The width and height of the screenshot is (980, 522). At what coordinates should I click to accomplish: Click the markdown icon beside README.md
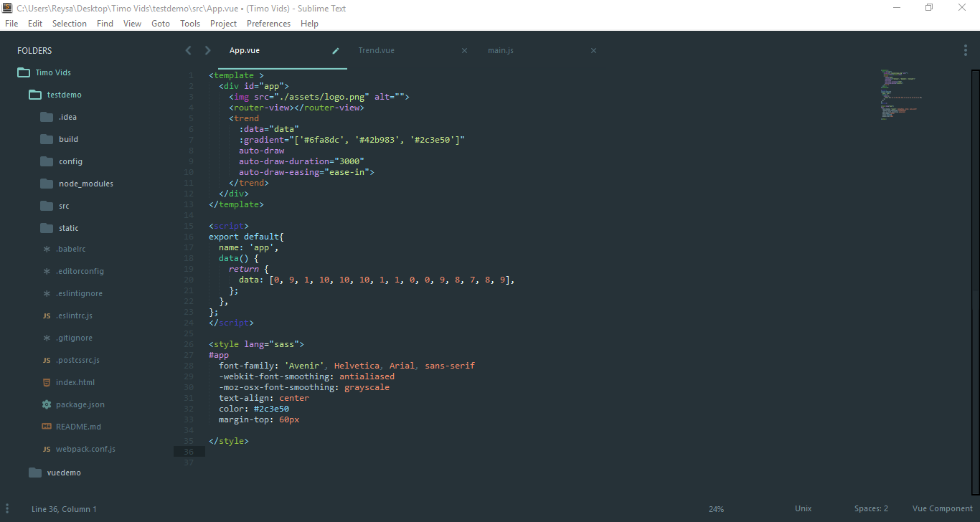[x=45, y=426]
